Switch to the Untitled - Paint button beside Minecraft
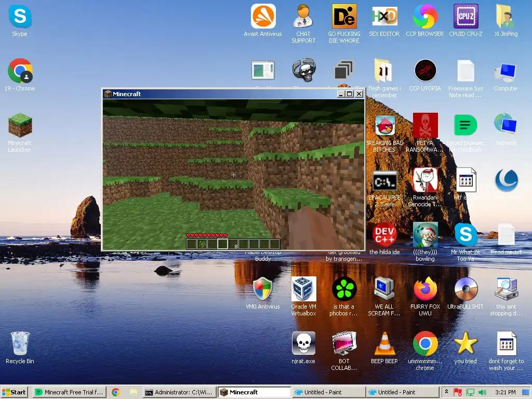Screen dimensions: 532x399 [328, 392]
